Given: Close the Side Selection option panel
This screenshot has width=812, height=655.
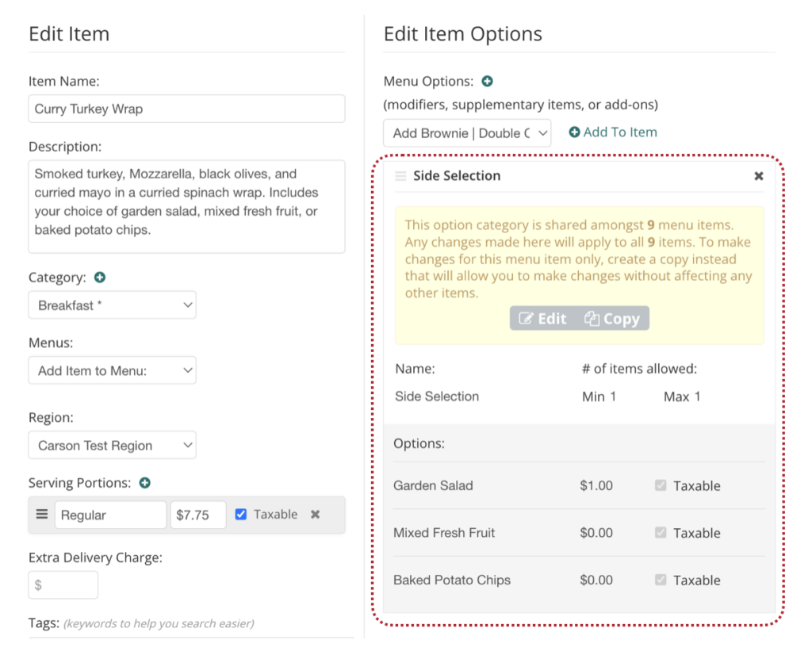Looking at the screenshot, I should click(x=758, y=176).
